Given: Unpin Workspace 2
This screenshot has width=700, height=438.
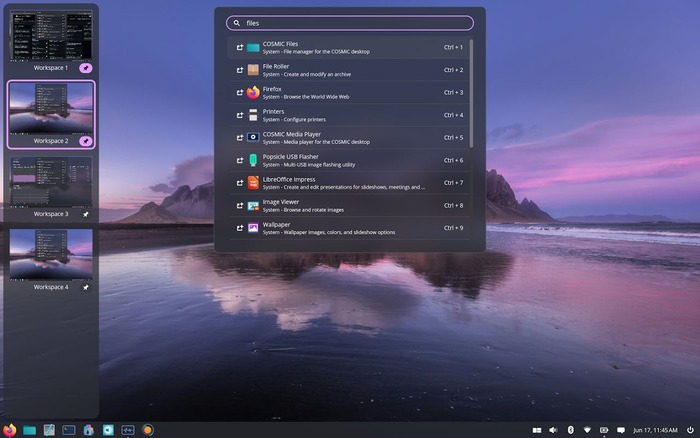Looking at the screenshot, I should pos(86,141).
